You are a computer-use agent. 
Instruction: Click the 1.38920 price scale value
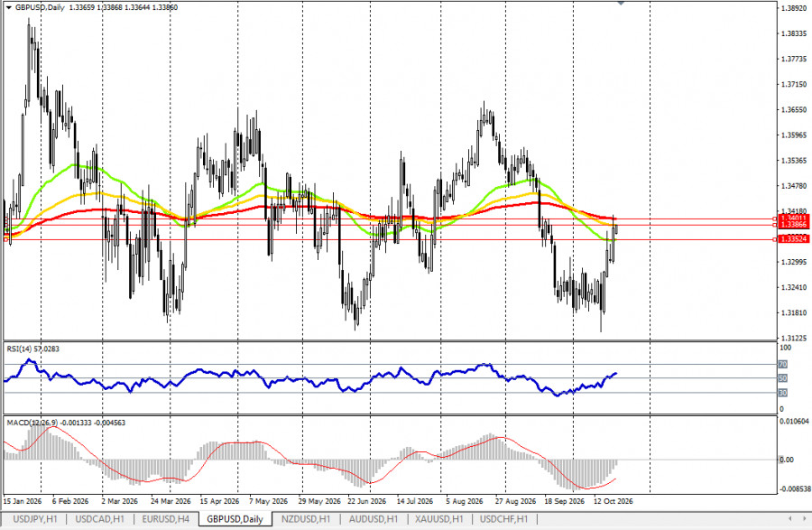pyautogui.click(x=794, y=8)
